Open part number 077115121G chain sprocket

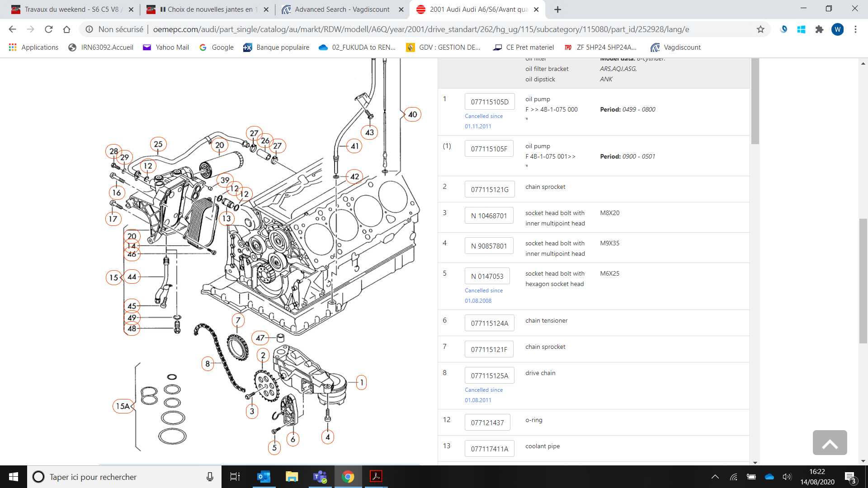pos(490,189)
